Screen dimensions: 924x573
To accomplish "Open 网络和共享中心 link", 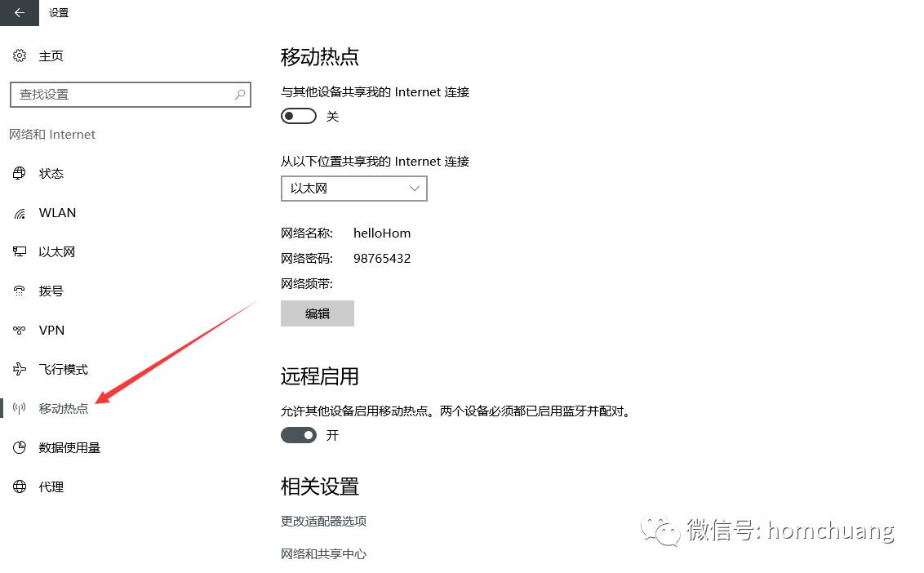I will (323, 553).
